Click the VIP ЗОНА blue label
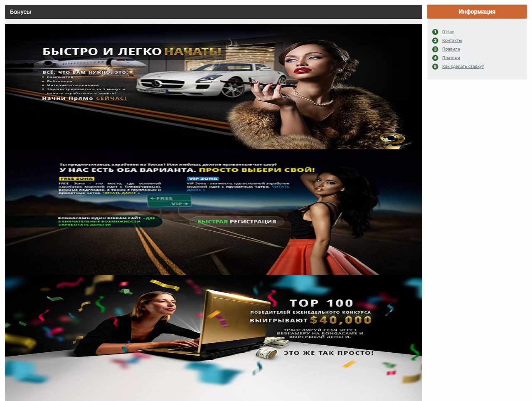Image resolution: width=532 pixels, height=401 pixels. [x=203, y=178]
